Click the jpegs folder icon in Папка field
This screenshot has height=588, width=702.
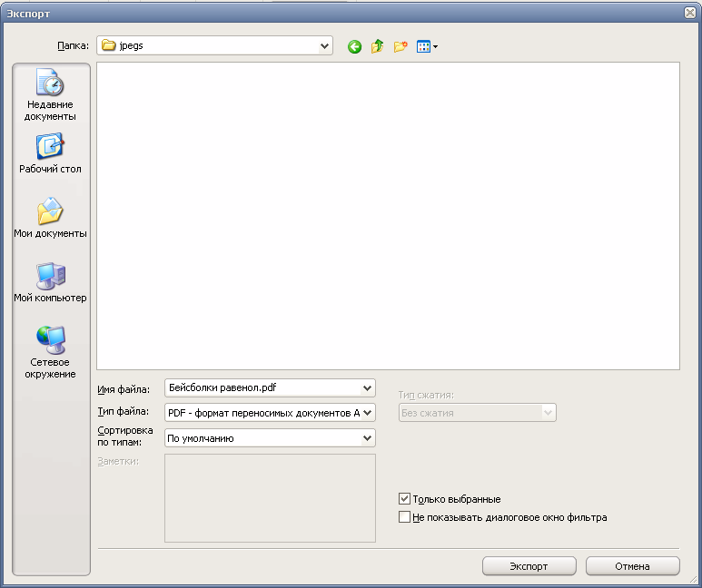tap(108, 45)
